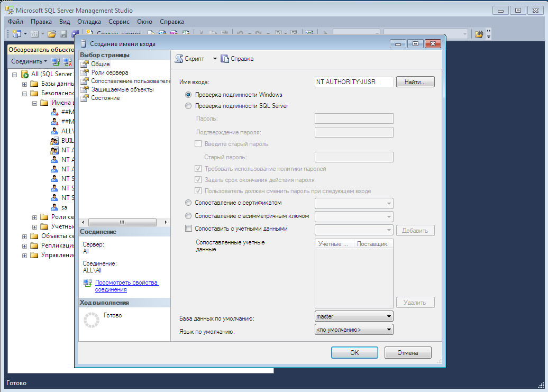Select the Защищаемые объекты page icon
Viewport: 548px width, 392px height.
point(85,89)
